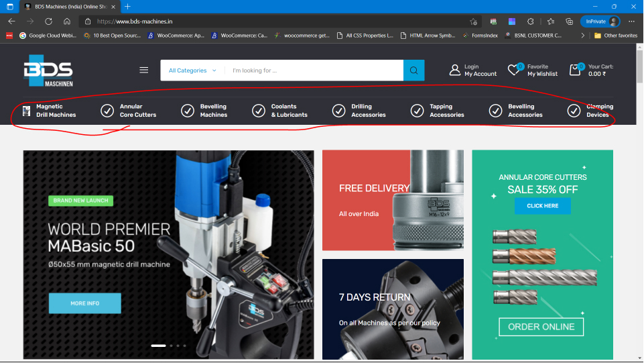Screen dimensions: 644x363
Task: Open the FREE DELIVERY banner
Action: click(393, 200)
